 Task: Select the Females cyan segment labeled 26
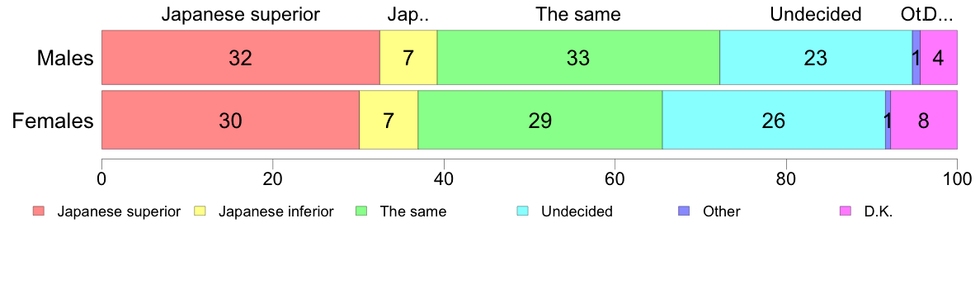(x=774, y=120)
